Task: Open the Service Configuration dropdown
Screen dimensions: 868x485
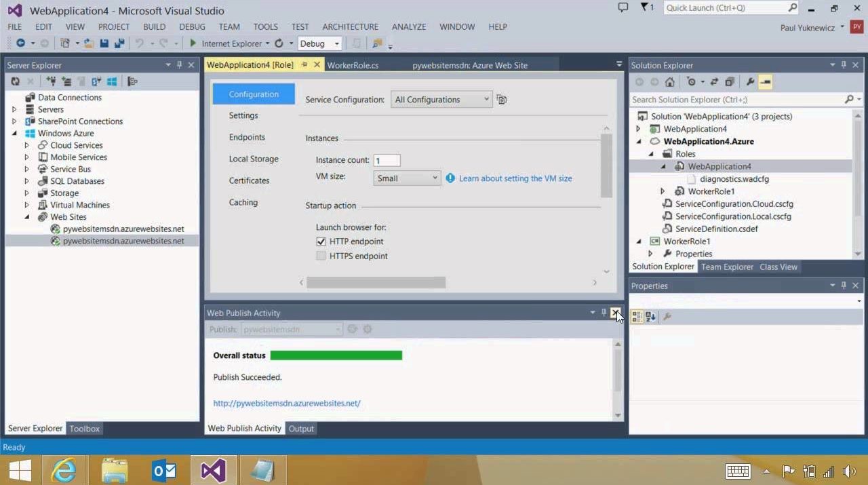Action: coord(441,100)
